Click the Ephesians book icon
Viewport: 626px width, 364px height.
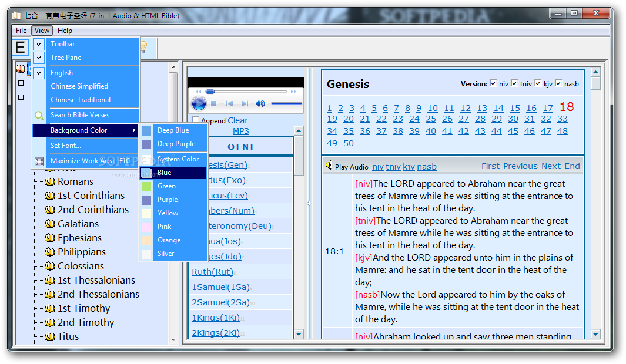coord(50,238)
